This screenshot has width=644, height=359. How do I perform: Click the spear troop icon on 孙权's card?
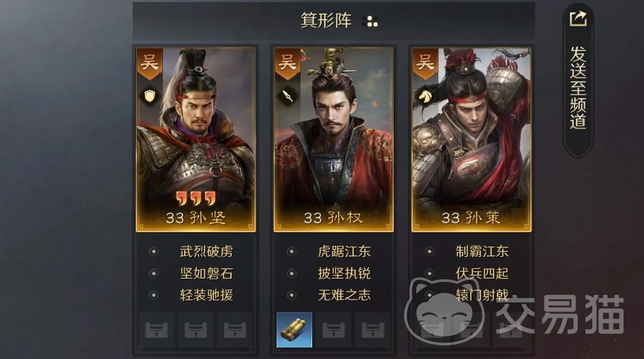pyautogui.click(x=288, y=97)
